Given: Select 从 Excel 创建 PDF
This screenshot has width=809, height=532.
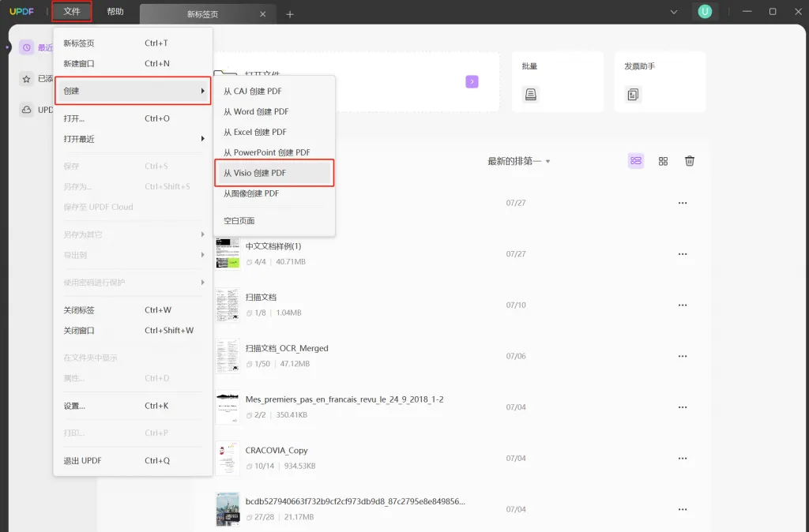Looking at the screenshot, I should coord(274,133).
